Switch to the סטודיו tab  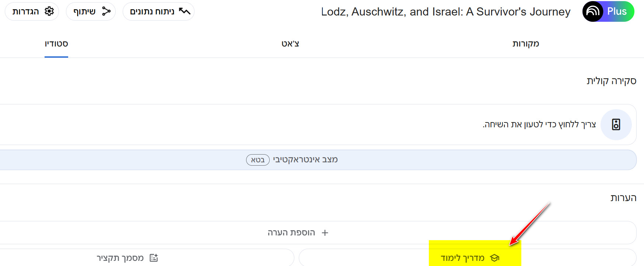coord(56,44)
